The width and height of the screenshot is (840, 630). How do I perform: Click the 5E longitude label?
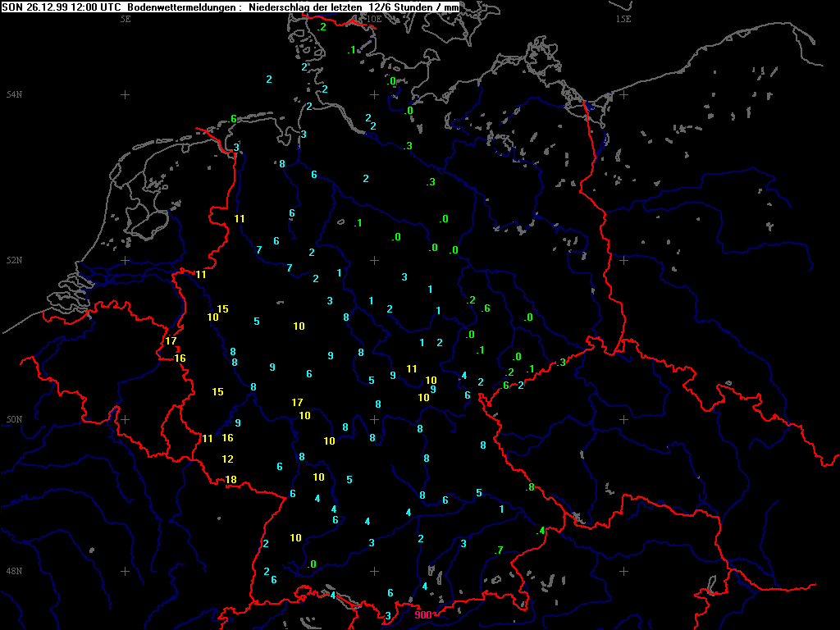coord(126,19)
